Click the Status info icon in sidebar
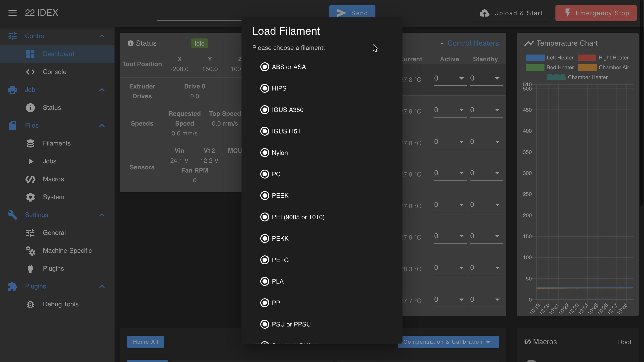The image size is (644, 362). click(x=30, y=108)
